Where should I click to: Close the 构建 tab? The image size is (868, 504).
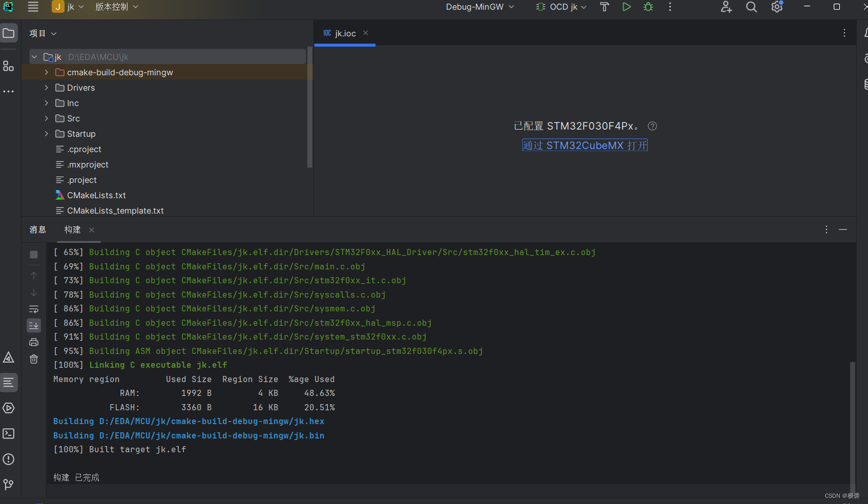point(92,230)
